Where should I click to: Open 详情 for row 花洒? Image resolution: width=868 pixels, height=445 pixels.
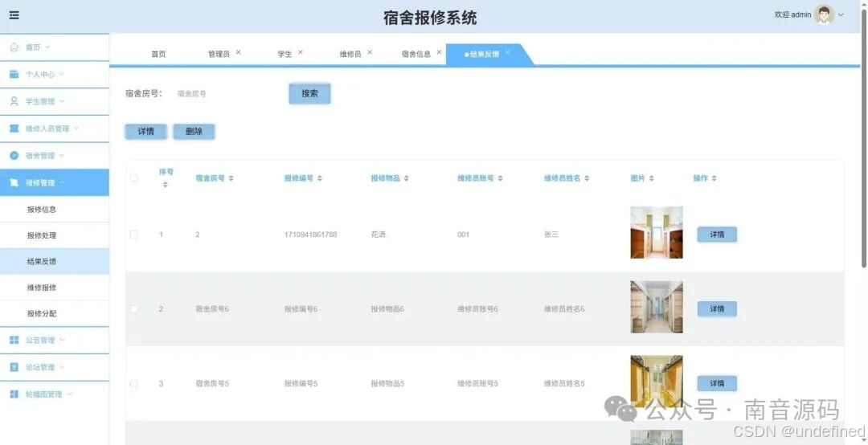coord(717,235)
